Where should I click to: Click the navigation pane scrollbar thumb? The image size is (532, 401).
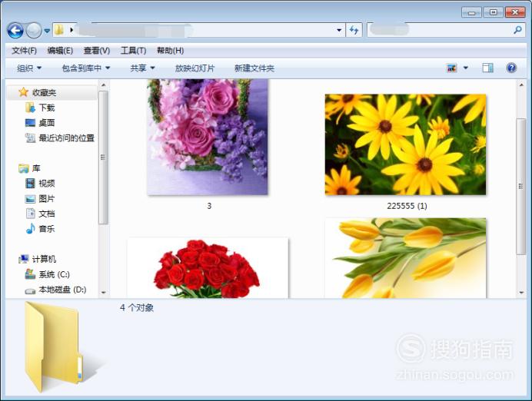tap(104, 157)
